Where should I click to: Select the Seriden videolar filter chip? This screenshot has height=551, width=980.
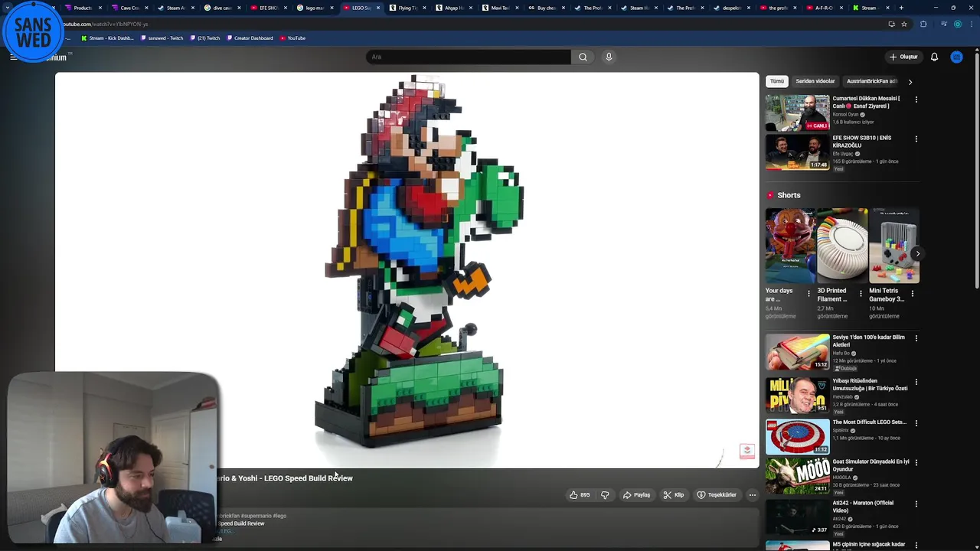(815, 81)
